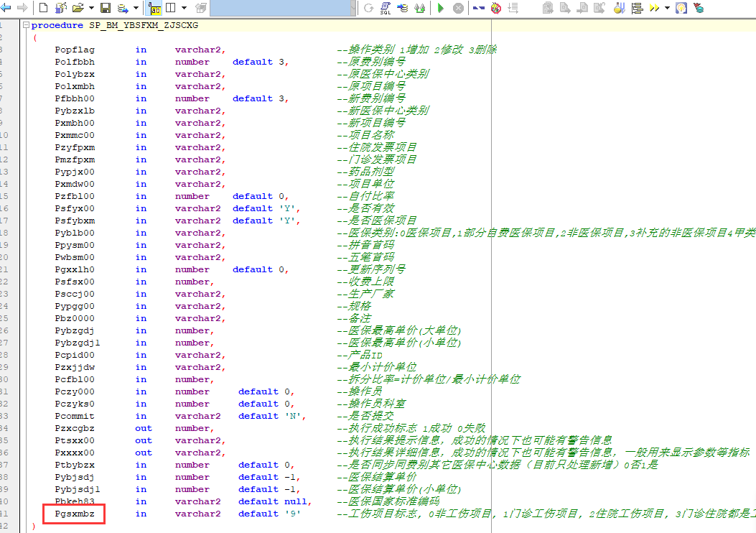The height and width of the screenshot is (533, 756).
Task: Toggle the highlighted 'ab' text highlight button
Action: point(155,8)
